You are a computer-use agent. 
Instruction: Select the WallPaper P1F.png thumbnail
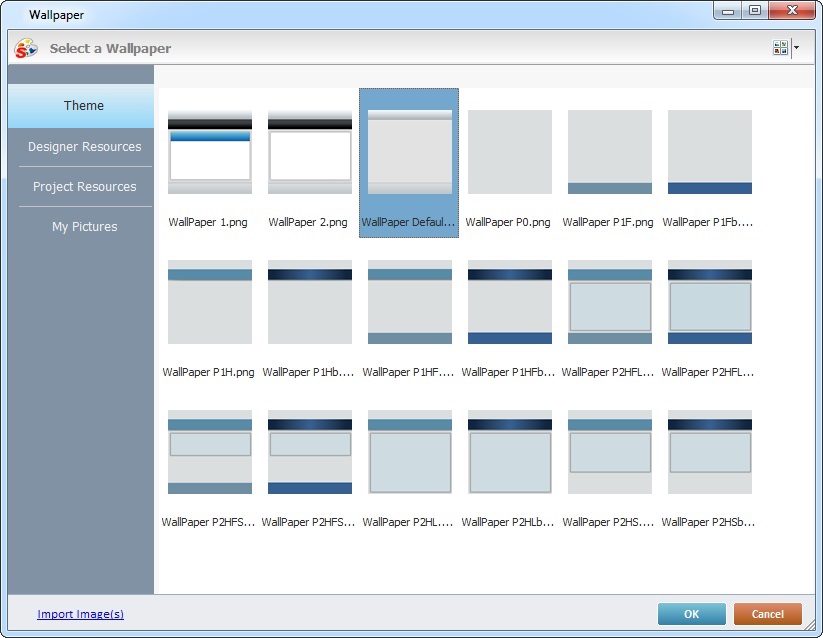pyautogui.click(x=610, y=152)
